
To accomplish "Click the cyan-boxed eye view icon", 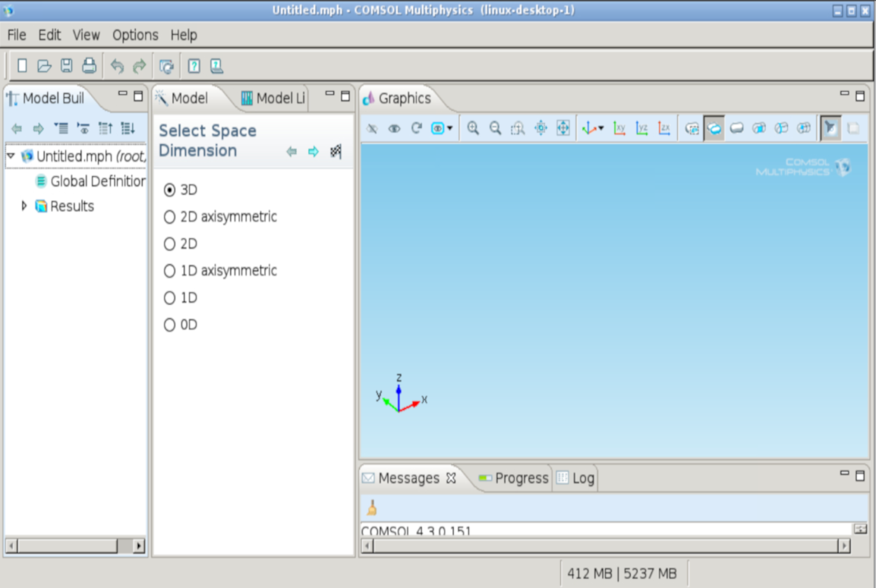I will point(437,128).
